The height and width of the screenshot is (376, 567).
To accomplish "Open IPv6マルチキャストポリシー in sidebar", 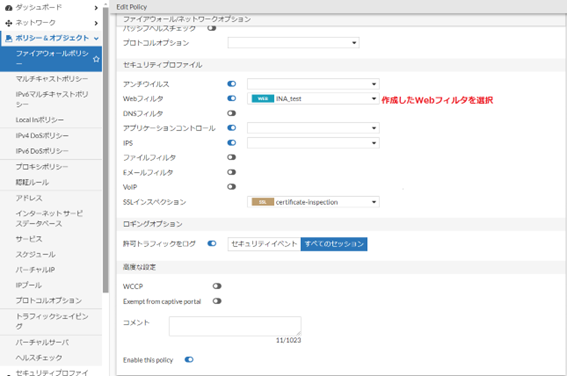I will 51,99.
